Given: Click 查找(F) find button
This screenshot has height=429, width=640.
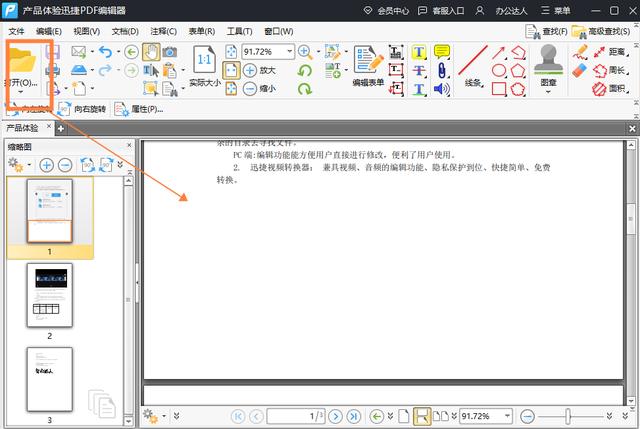Looking at the screenshot, I should pyautogui.click(x=546, y=31).
